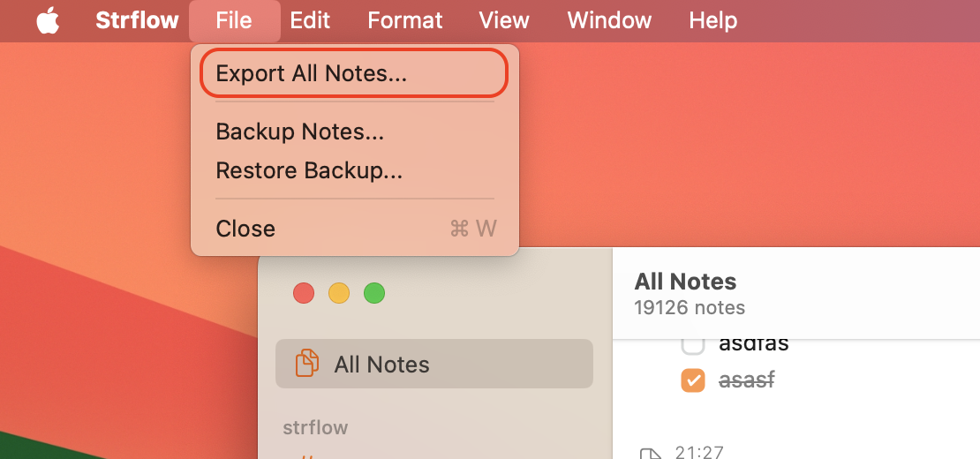Viewport: 980px width, 459px height.
Task: Click the All Notes header title
Action: [x=686, y=282]
